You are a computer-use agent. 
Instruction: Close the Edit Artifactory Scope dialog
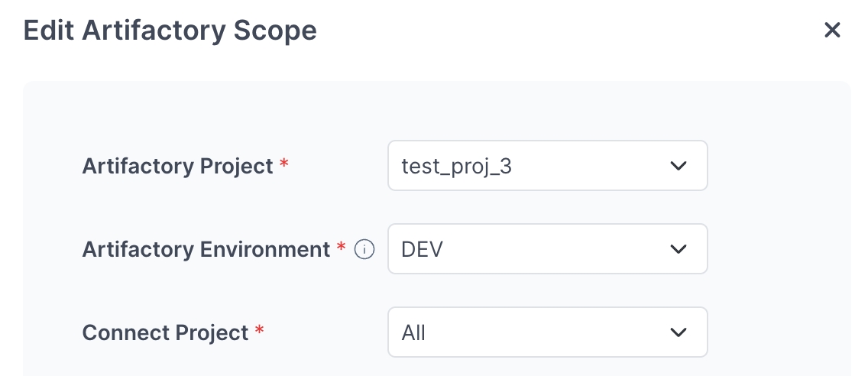pos(831,31)
